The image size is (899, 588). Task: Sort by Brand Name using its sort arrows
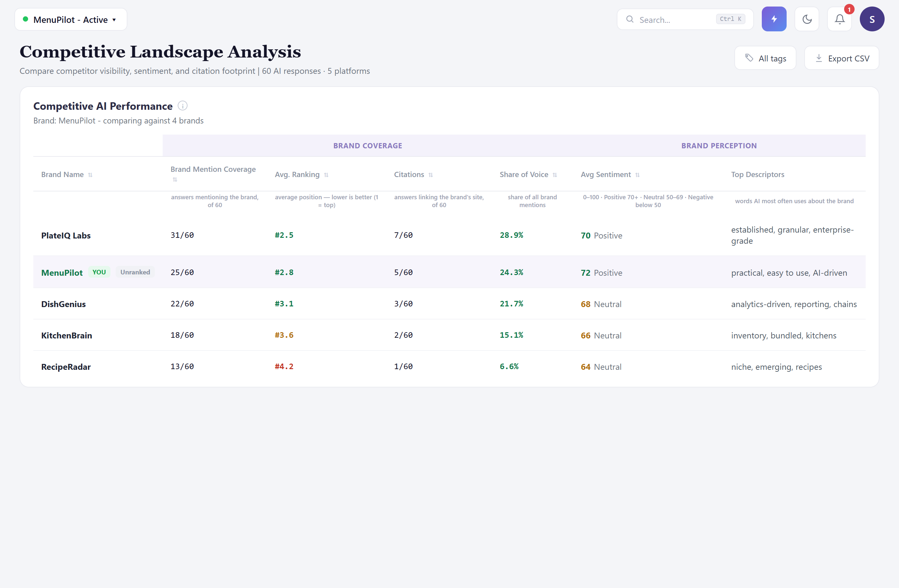90,175
